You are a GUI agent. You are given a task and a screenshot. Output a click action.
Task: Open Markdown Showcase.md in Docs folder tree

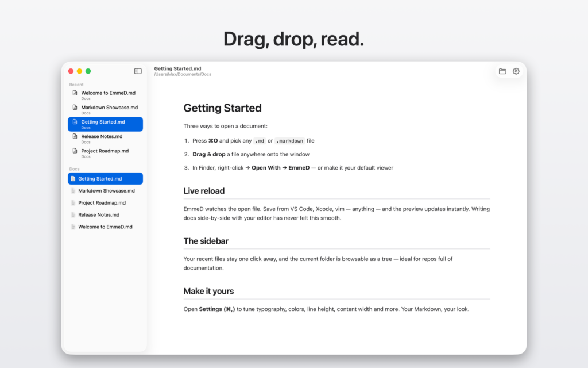[106, 191]
